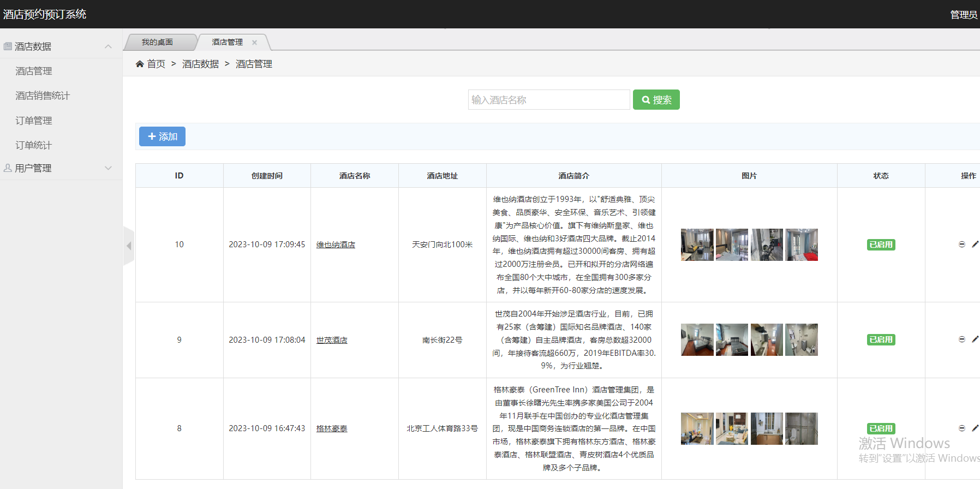Click the address cell 北京工人体育路33号
The width and height of the screenshot is (980, 489).
coord(443,428)
